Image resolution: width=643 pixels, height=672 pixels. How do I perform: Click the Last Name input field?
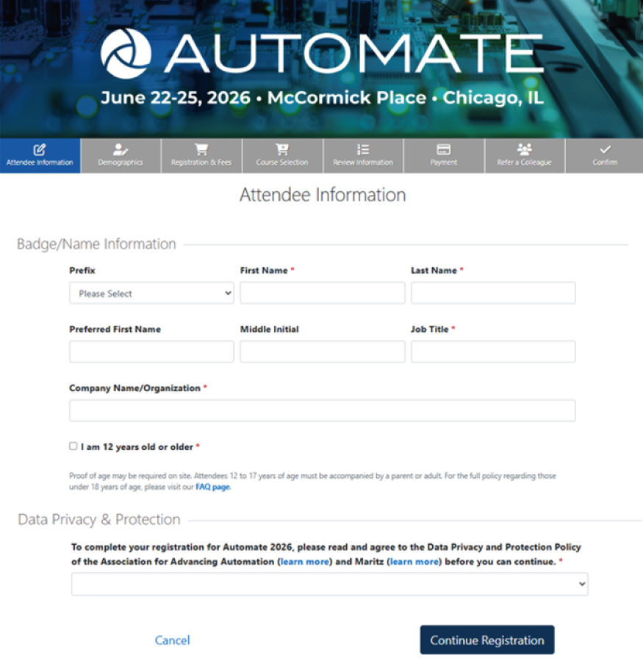click(493, 293)
